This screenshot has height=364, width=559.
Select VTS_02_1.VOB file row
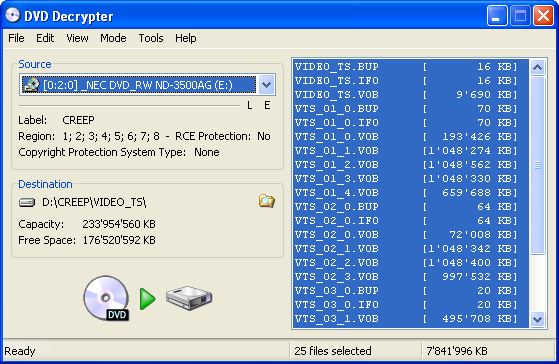(x=411, y=248)
